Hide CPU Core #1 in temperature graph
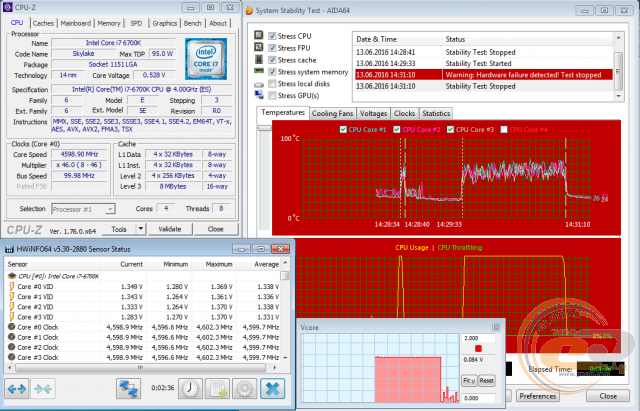The width and height of the screenshot is (640, 411). [343, 129]
